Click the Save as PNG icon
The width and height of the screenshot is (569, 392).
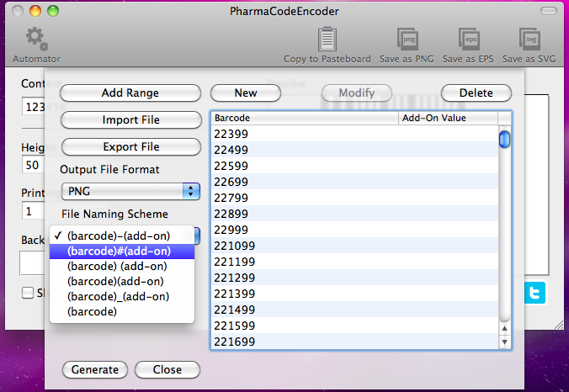[x=407, y=39]
